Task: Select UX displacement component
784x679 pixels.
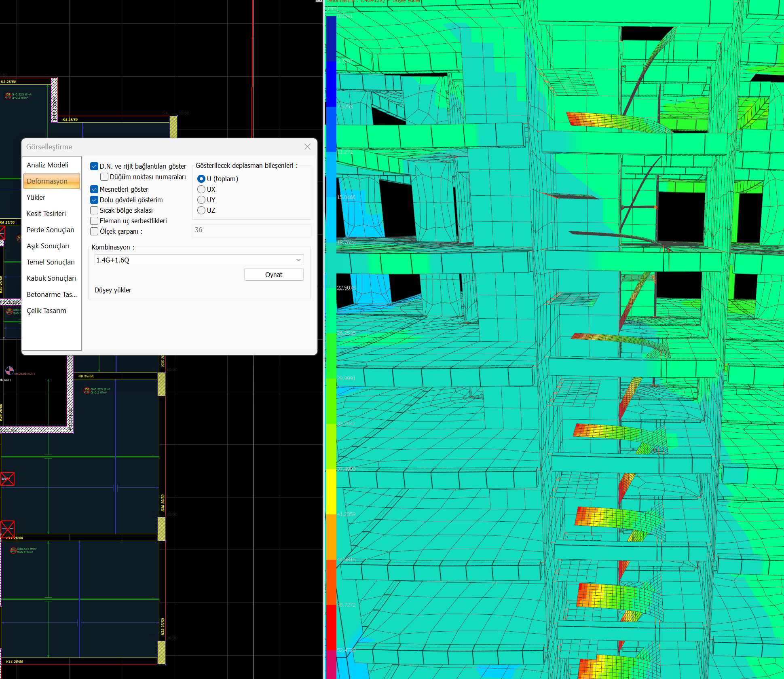Action: pyautogui.click(x=201, y=189)
